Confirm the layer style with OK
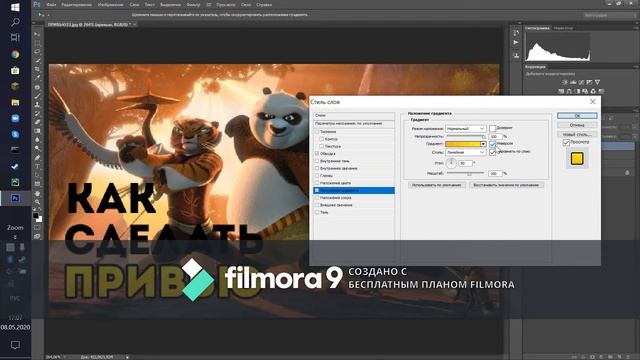The image size is (640, 360). (577, 116)
